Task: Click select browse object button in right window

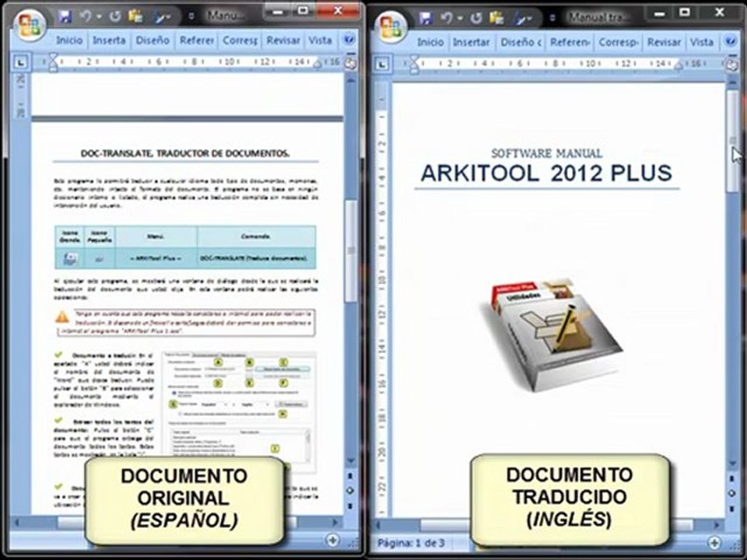Action: point(732,493)
